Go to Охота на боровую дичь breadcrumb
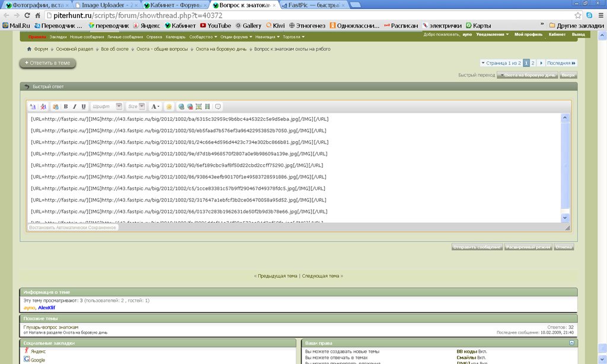Viewport: 607px width, 364px height. [221, 49]
